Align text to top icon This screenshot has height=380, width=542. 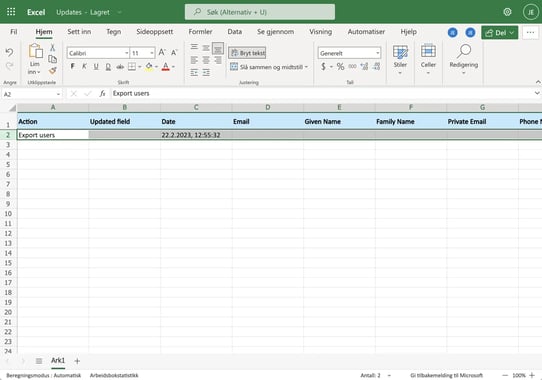click(x=194, y=47)
